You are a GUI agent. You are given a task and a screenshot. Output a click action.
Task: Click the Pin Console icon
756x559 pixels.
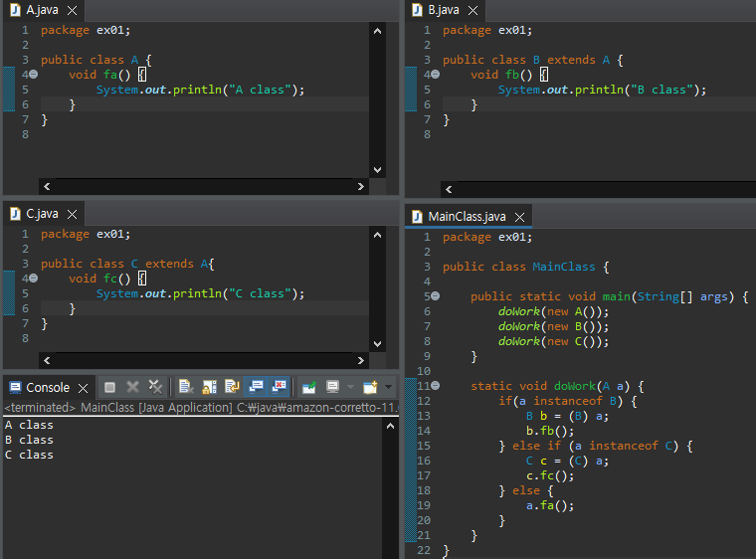(309, 387)
